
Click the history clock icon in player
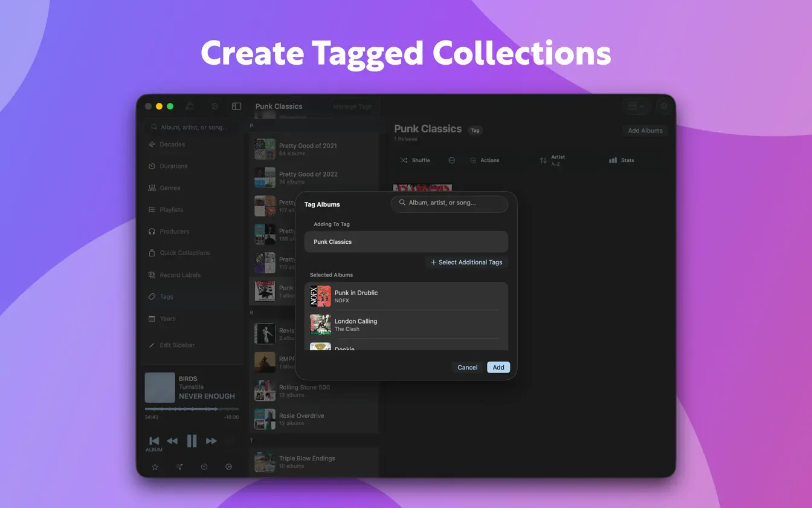point(204,467)
